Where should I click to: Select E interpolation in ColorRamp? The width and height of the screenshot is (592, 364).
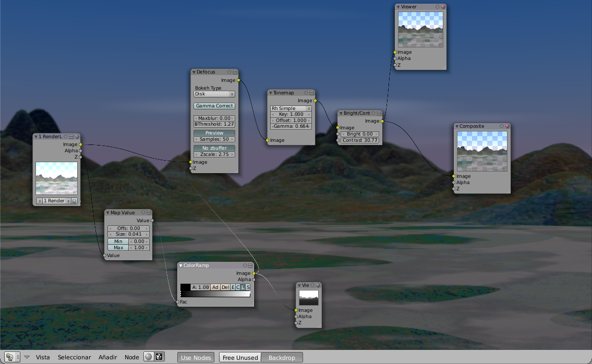(x=233, y=287)
